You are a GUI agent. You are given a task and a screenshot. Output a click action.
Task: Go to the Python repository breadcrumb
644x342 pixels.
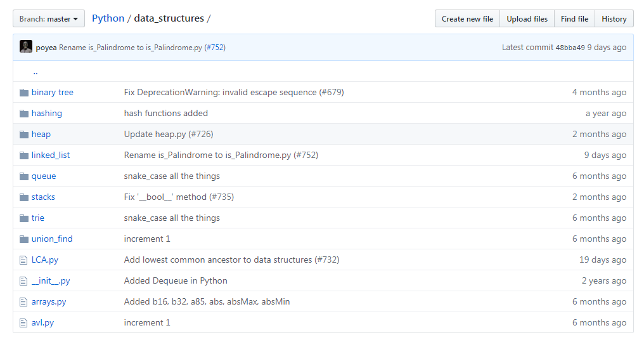(108, 18)
